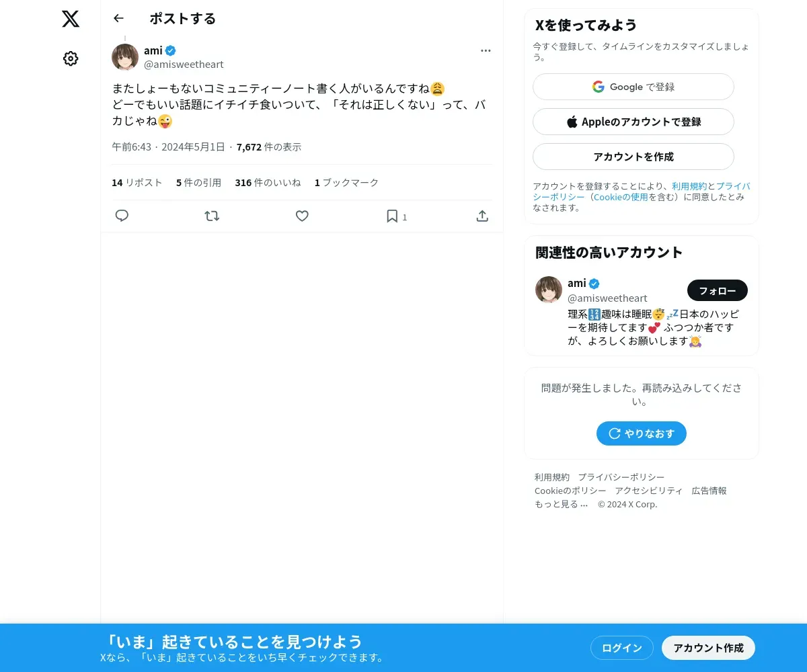Open the 5 件の引用 quotes list
Image resolution: width=807 pixels, height=672 pixels.
point(198,183)
